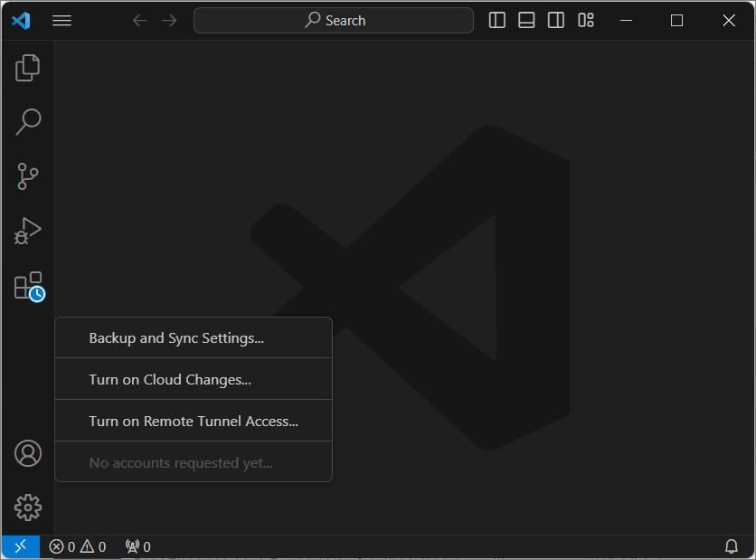Select Backup and Sync Settings...
The height and width of the screenshot is (560, 756).
194,337
